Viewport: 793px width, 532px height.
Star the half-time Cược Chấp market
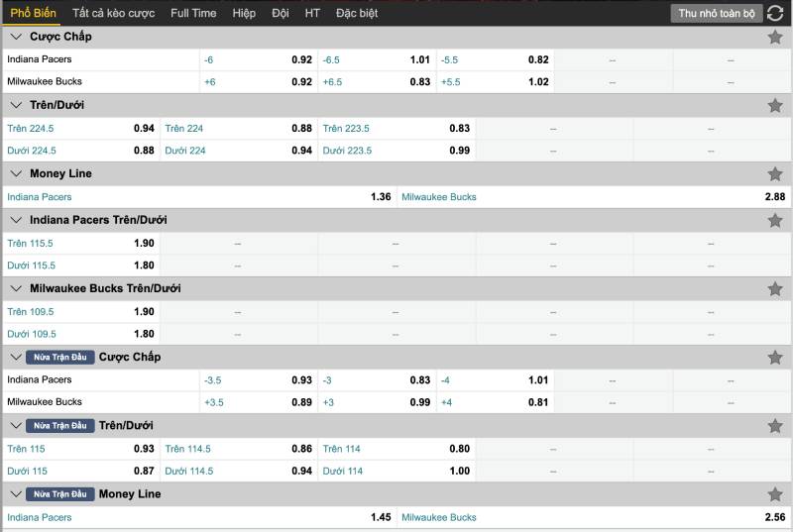point(775,357)
